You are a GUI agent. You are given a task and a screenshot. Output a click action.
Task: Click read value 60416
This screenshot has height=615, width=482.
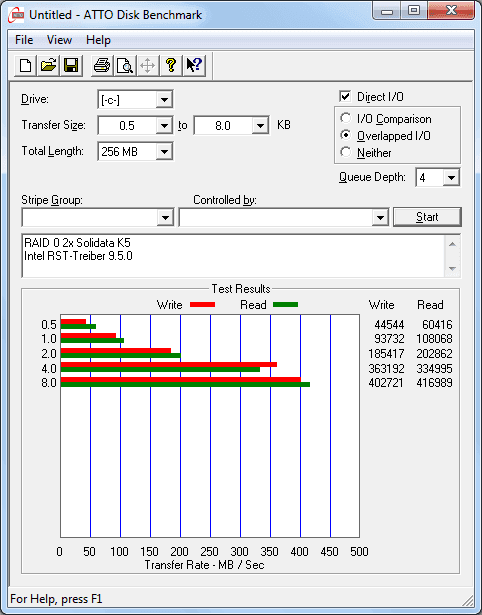pyautogui.click(x=437, y=325)
